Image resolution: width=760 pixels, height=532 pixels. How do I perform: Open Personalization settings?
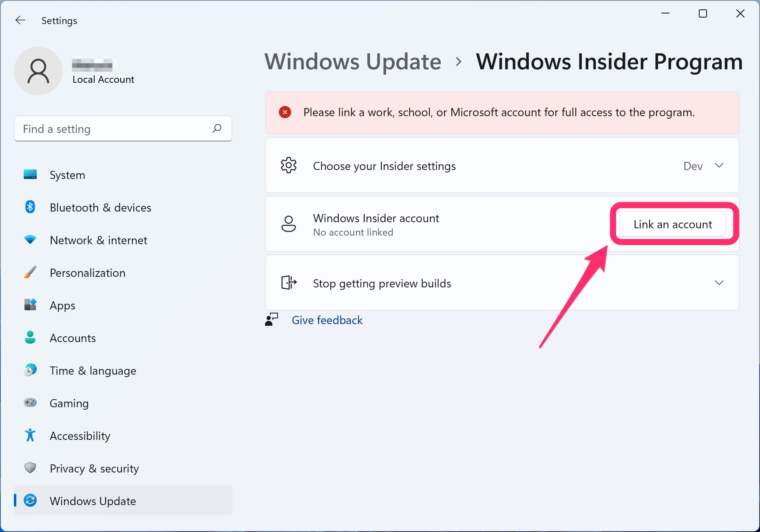pos(87,272)
